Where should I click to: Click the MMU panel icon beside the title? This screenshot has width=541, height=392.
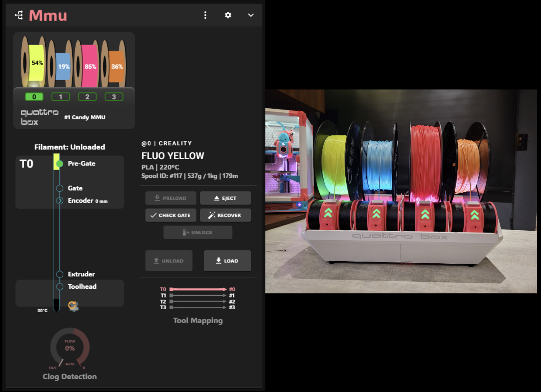click(19, 15)
